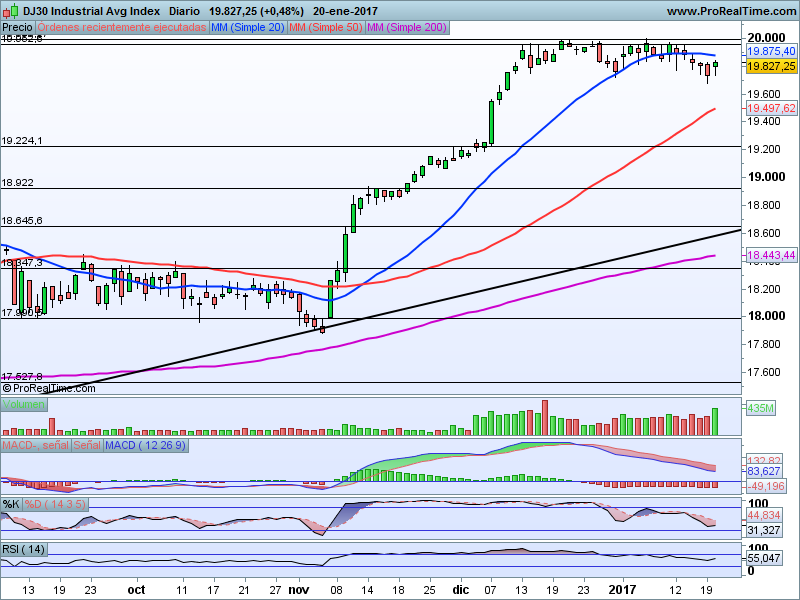Click the 55,047 RSI value
The height and width of the screenshot is (600, 800).
click(x=764, y=558)
